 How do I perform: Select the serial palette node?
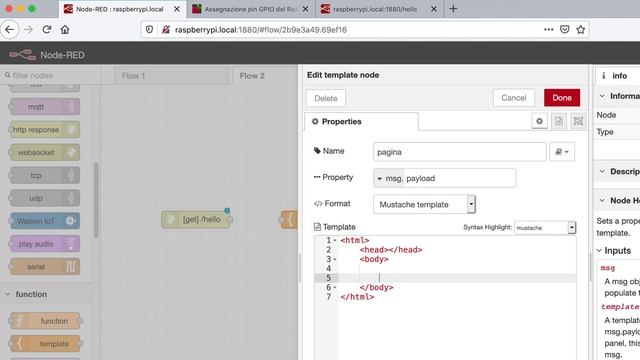45,267
